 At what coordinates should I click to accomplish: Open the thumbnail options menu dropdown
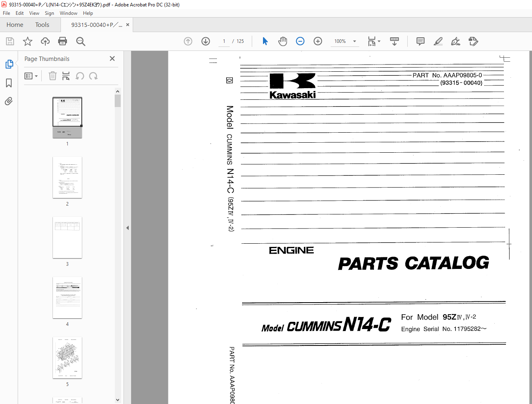pos(31,76)
